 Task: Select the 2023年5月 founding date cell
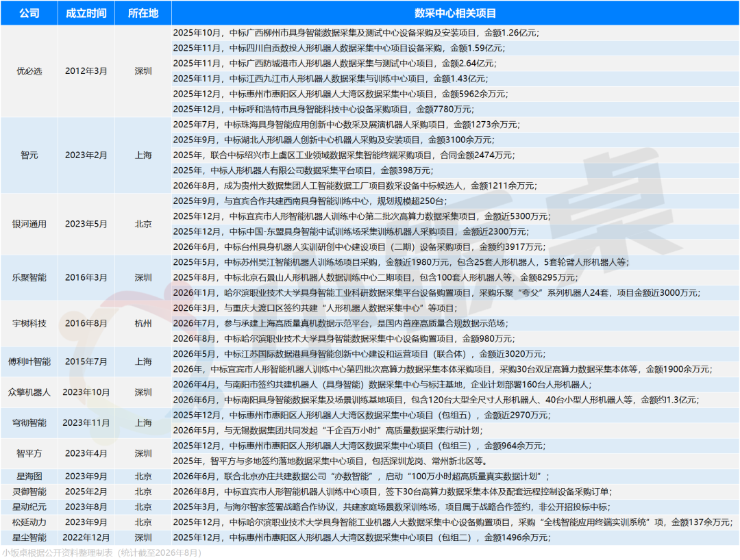pyautogui.click(x=86, y=224)
